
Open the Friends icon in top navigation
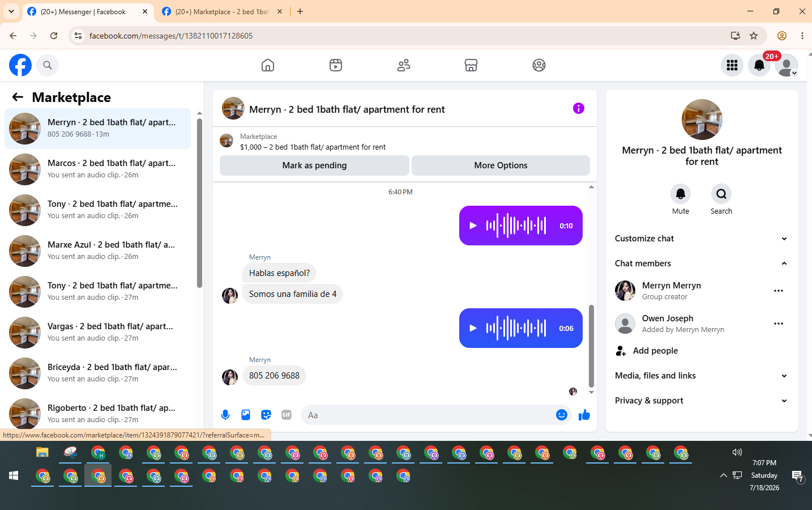(x=404, y=65)
